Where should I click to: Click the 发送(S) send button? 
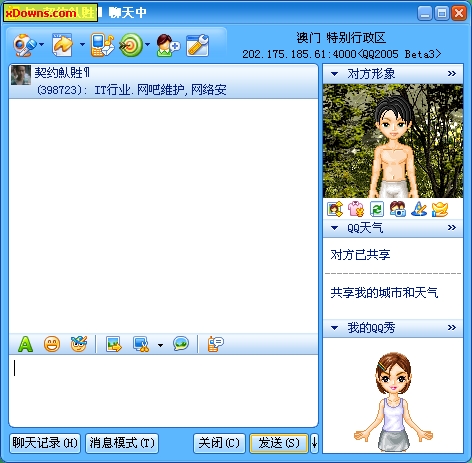pos(279,443)
